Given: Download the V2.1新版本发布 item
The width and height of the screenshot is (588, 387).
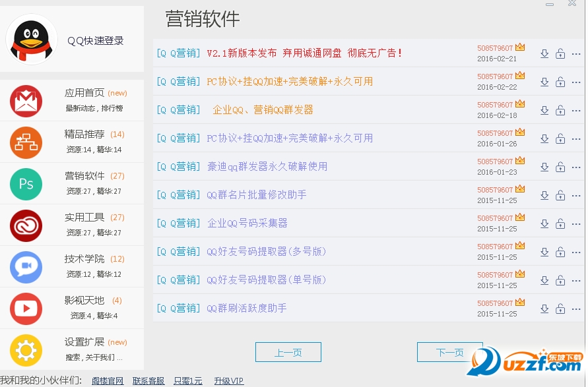Looking at the screenshot, I should pos(544,53).
